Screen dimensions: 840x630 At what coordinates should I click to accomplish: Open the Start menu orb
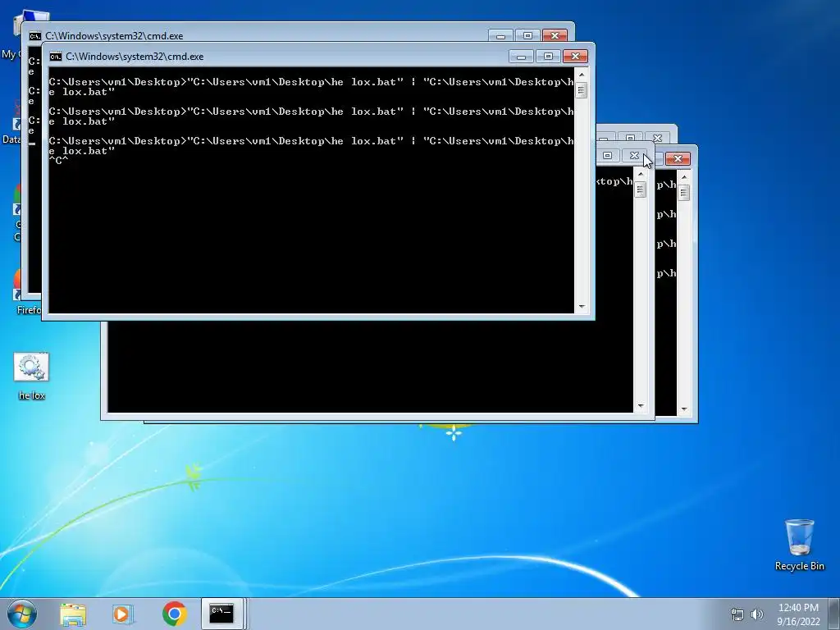tap(22, 614)
